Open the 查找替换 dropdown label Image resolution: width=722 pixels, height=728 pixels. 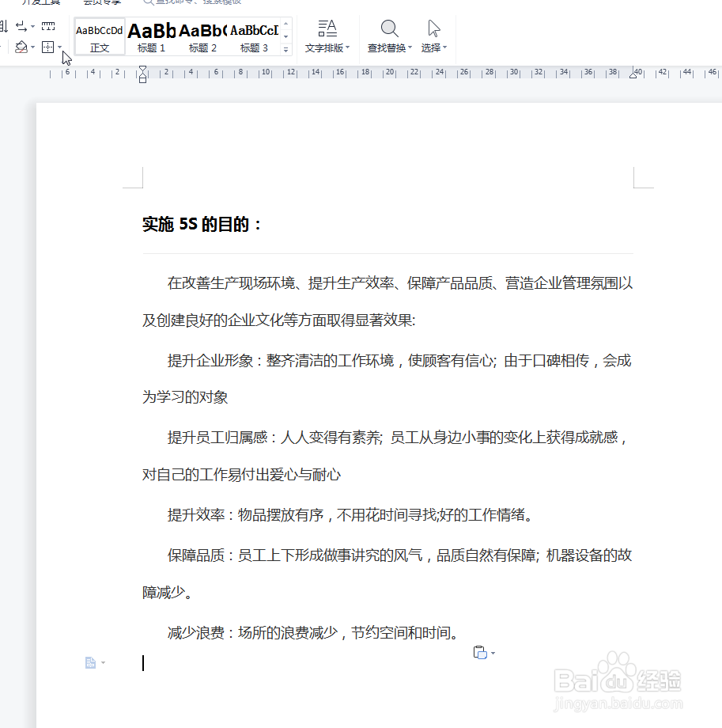tap(390, 47)
